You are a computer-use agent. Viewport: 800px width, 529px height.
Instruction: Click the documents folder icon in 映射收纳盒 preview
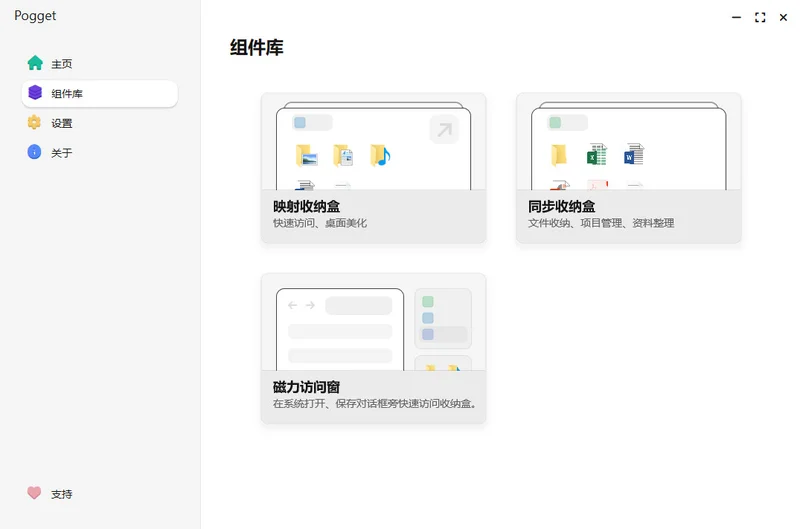(x=343, y=156)
